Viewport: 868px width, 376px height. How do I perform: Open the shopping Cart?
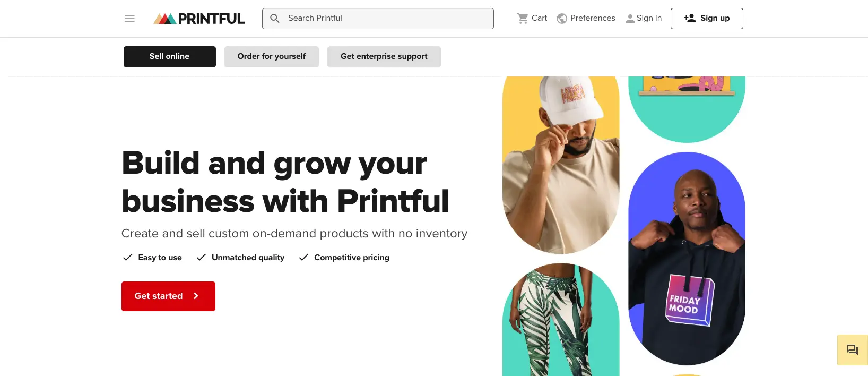(x=531, y=18)
